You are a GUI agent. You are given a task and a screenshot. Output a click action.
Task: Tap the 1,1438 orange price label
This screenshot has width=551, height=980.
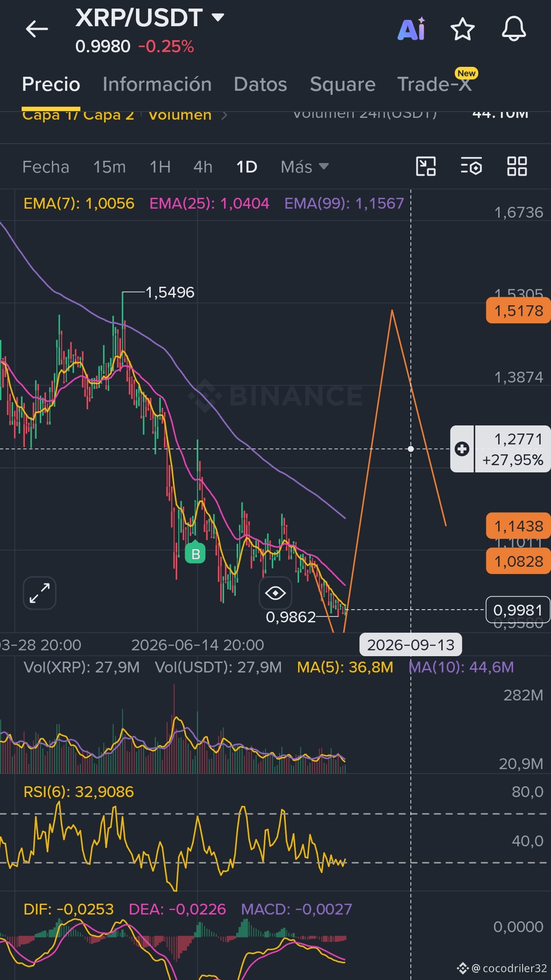coord(518,526)
